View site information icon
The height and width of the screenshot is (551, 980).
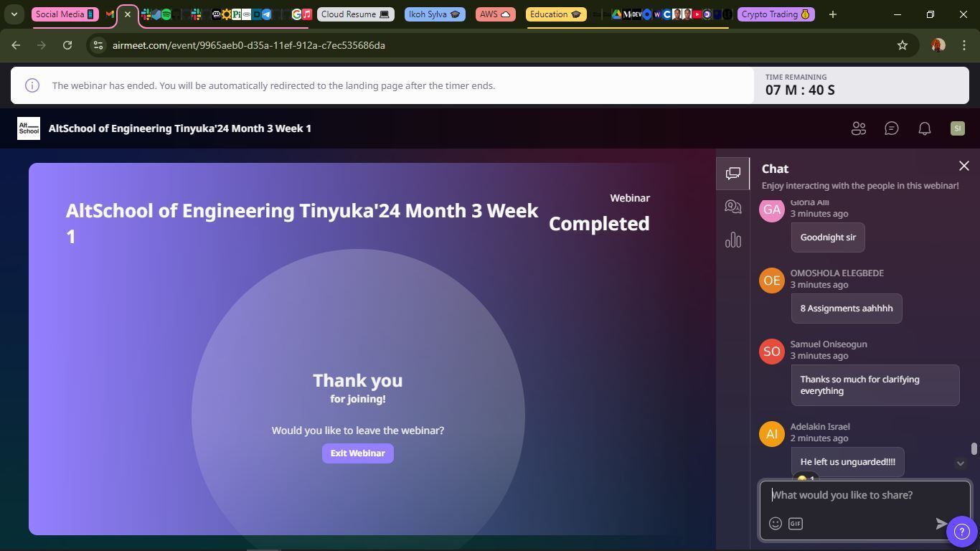tap(99, 45)
